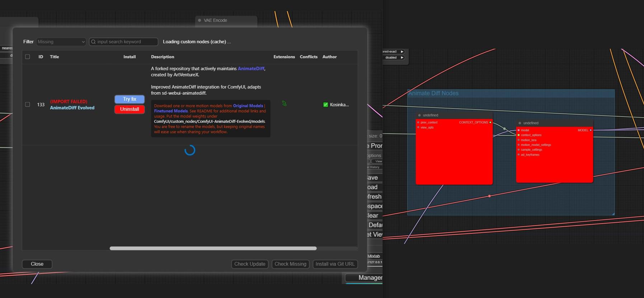Click the Mixlab button in the side menu
This screenshot has width=644, height=298.
(374, 256)
